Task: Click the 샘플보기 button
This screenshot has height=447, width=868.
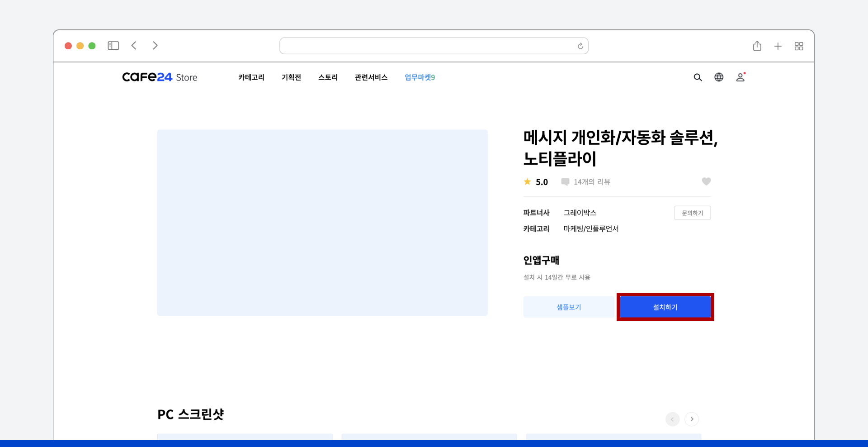Action: coord(569,307)
